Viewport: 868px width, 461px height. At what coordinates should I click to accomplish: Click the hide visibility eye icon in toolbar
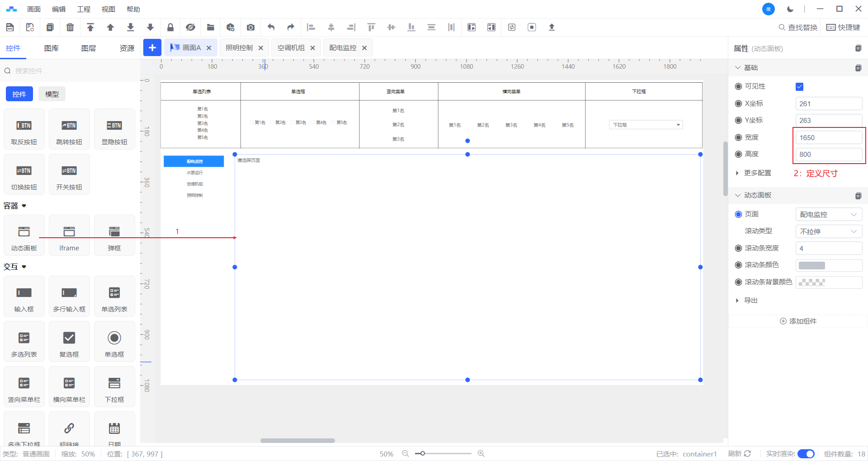(x=190, y=27)
